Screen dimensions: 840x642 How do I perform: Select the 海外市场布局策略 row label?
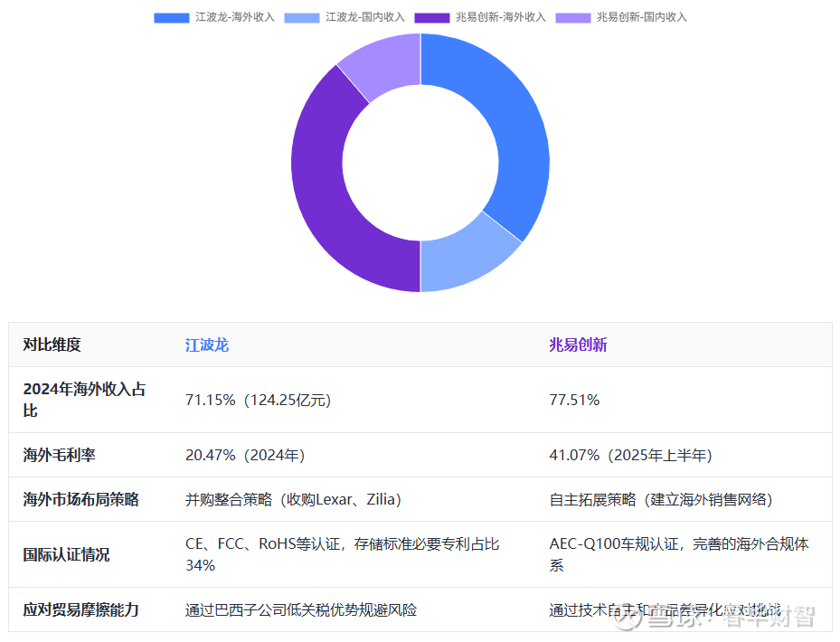80,499
